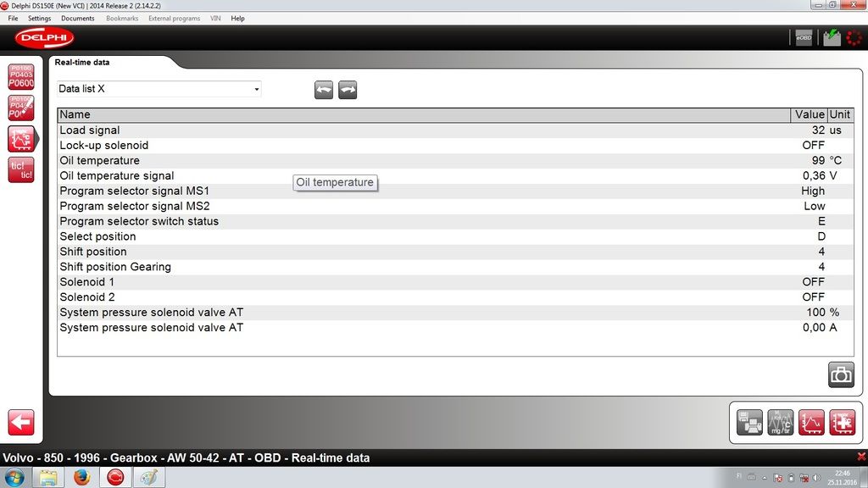Click the previous data list arrow

(x=324, y=90)
